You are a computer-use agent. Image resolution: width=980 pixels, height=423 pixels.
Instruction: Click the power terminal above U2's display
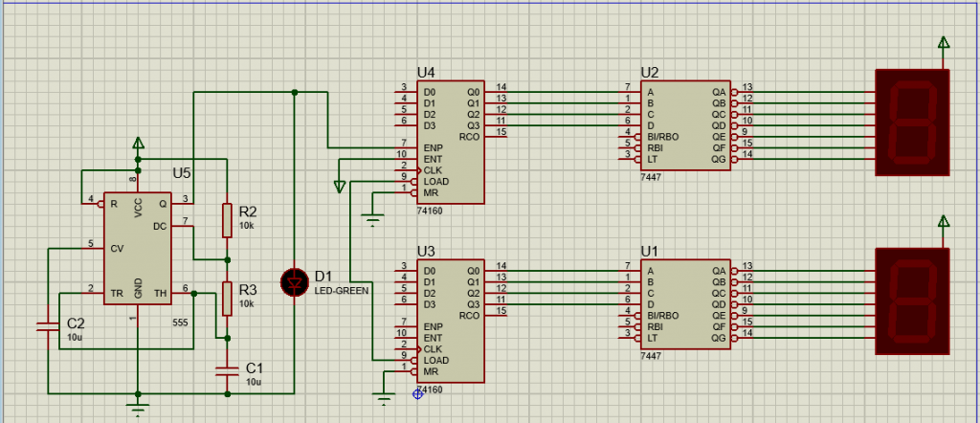pos(944,42)
